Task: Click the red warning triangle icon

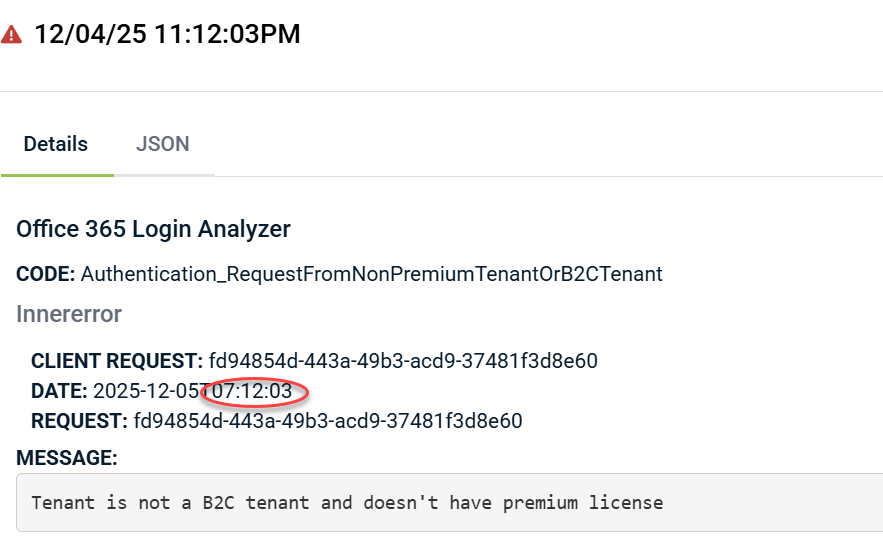Action: click(x=12, y=34)
